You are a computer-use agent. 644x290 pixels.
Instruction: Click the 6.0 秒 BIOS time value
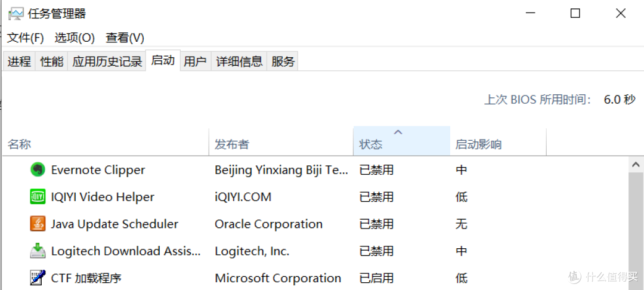coord(620,100)
